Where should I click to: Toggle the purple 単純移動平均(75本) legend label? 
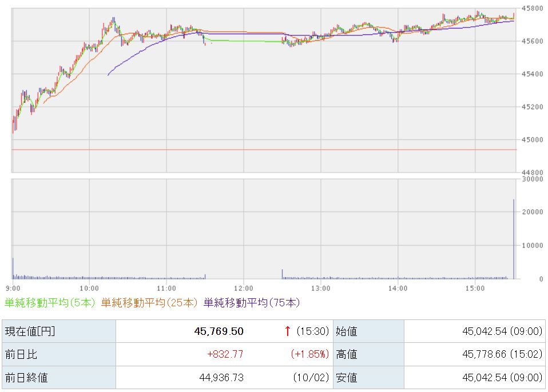(x=252, y=303)
